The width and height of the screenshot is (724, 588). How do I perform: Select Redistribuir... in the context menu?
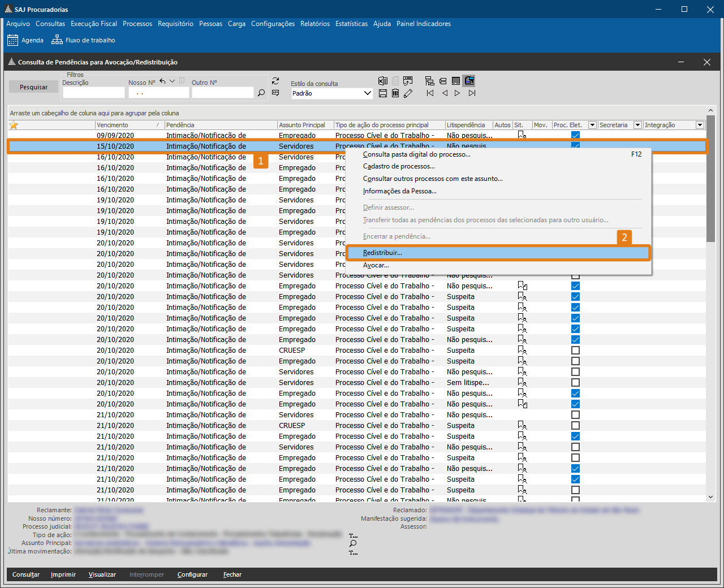[382, 253]
